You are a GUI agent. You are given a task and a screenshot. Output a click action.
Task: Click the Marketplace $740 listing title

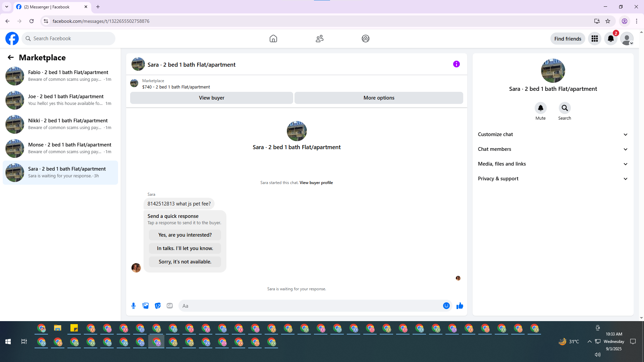[x=176, y=87]
